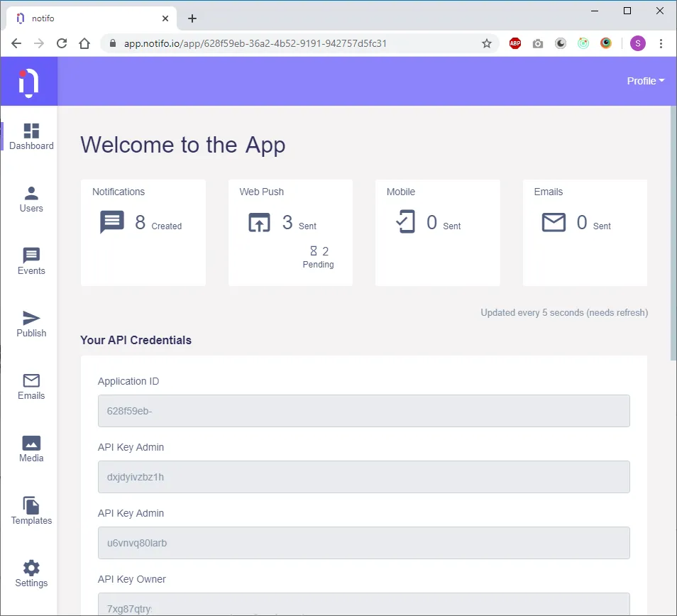The width and height of the screenshot is (677, 616).
Task: Expand the Profile dropdown
Action: pos(646,81)
